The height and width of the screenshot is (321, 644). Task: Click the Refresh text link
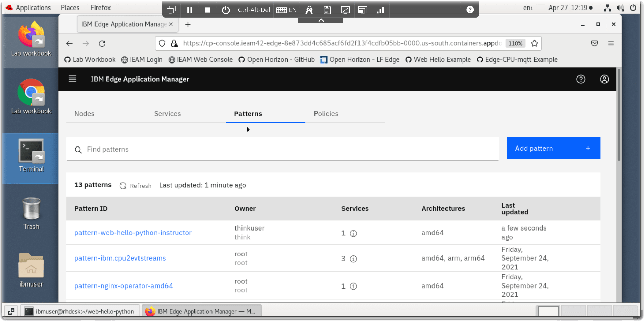141,186
